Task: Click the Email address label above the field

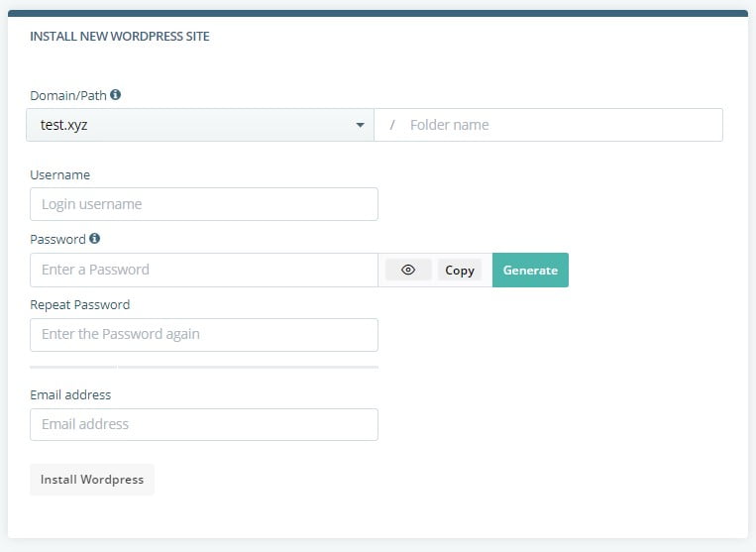Action: 70,394
